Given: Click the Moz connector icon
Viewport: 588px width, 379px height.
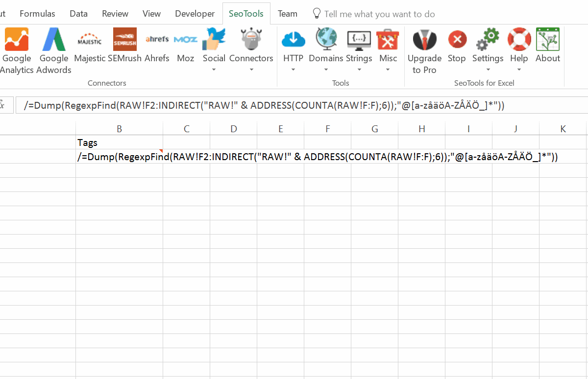Looking at the screenshot, I should [185, 39].
